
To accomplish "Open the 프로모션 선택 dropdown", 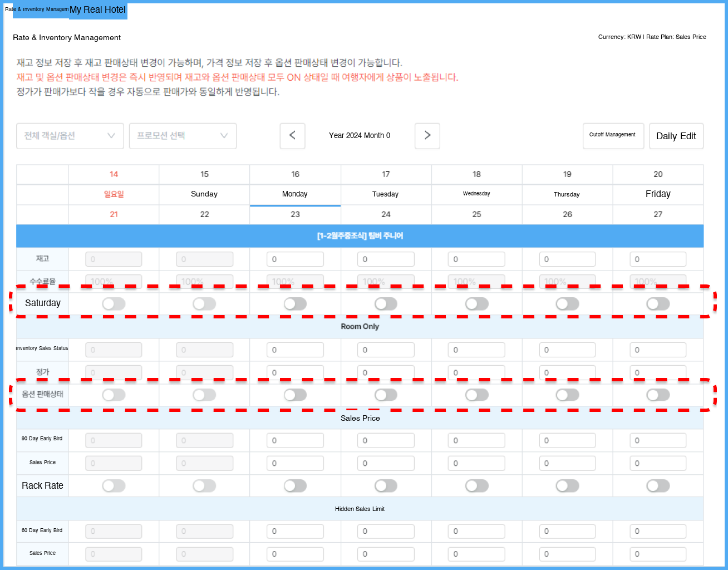I will pyautogui.click(x=183, y=136).
